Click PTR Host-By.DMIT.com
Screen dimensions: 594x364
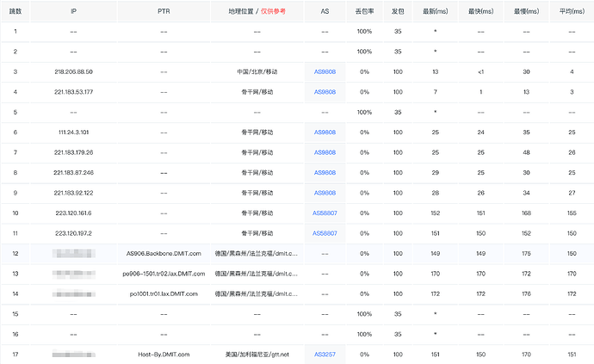(x=164, y=355)
